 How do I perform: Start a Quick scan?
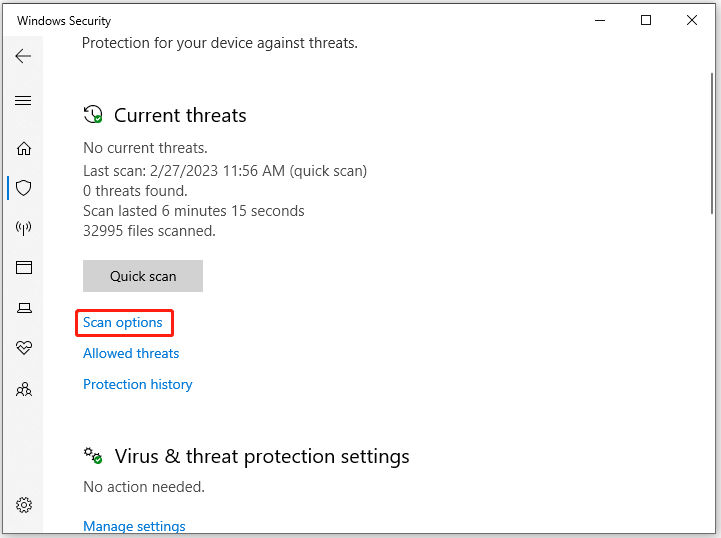tap(143, 276)
